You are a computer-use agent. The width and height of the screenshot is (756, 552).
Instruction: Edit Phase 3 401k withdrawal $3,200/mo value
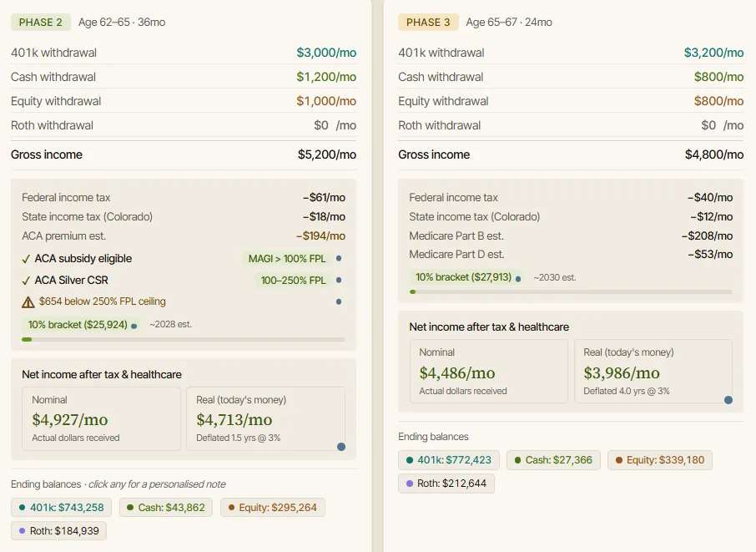click(x=713, y=53)
